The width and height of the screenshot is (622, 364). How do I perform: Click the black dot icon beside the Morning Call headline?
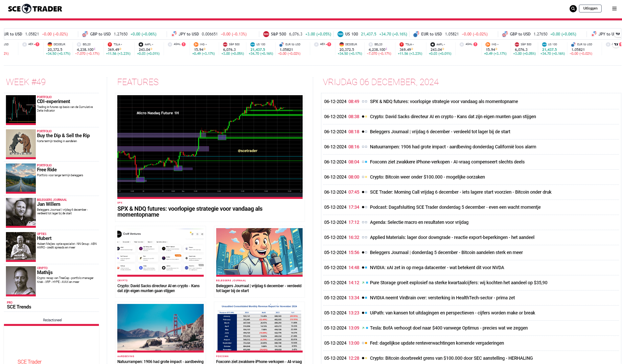tap(363, 192)
